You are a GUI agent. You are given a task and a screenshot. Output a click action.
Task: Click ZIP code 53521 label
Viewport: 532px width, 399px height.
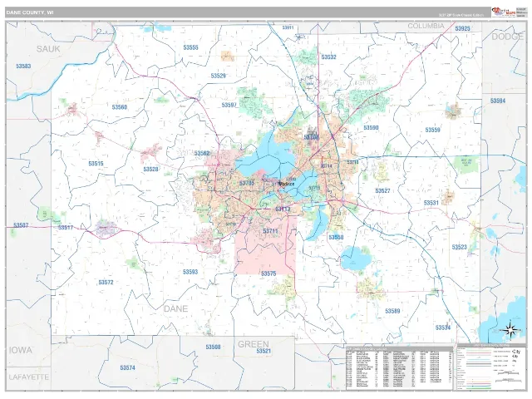click(x=264, y=351)
